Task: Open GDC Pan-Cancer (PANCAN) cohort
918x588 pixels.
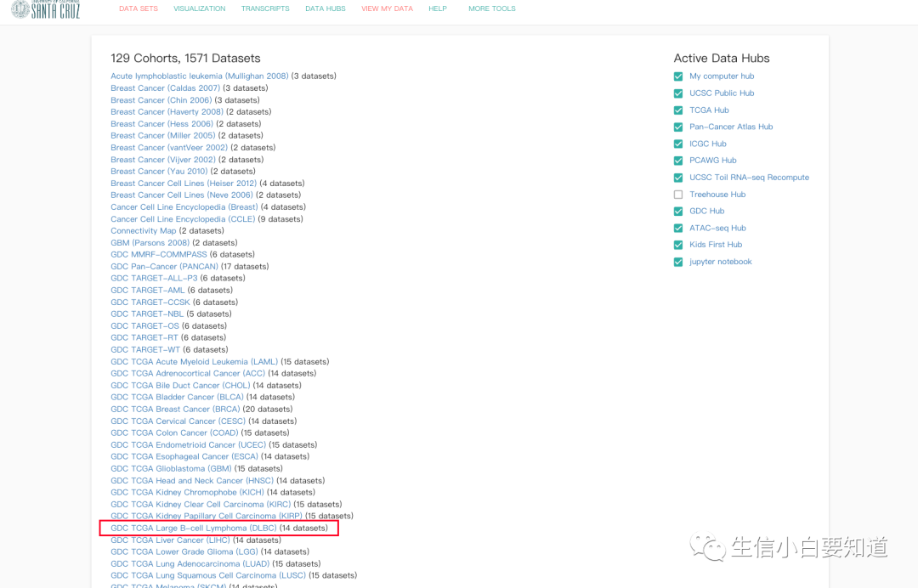Action: click(x=164, y=266)
